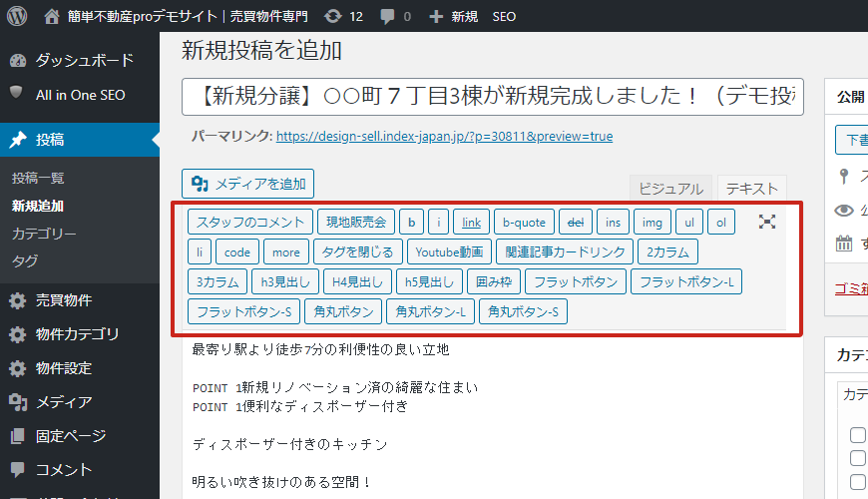The height and width of the screenshot is (499, 868).
Task: Click the メディアを追加 button
Action: tap(248, 184)
